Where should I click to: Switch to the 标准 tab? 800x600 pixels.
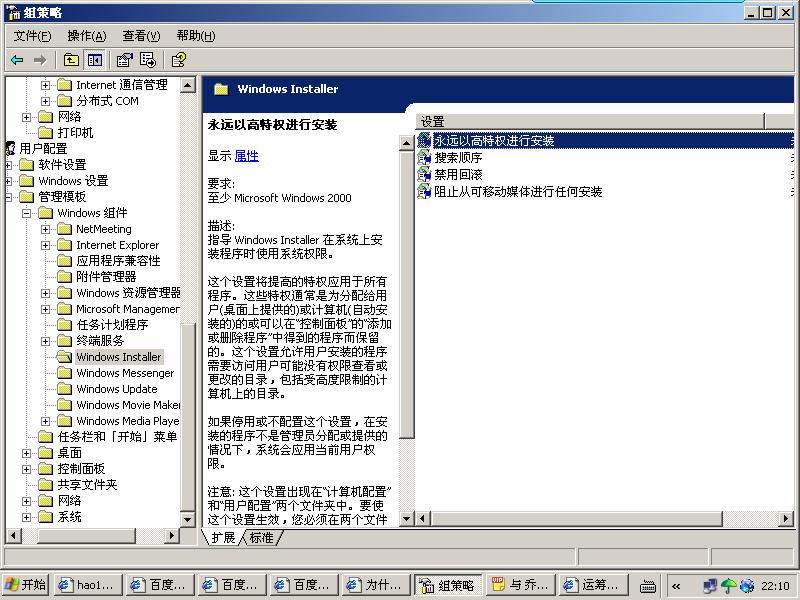point(262,537)
